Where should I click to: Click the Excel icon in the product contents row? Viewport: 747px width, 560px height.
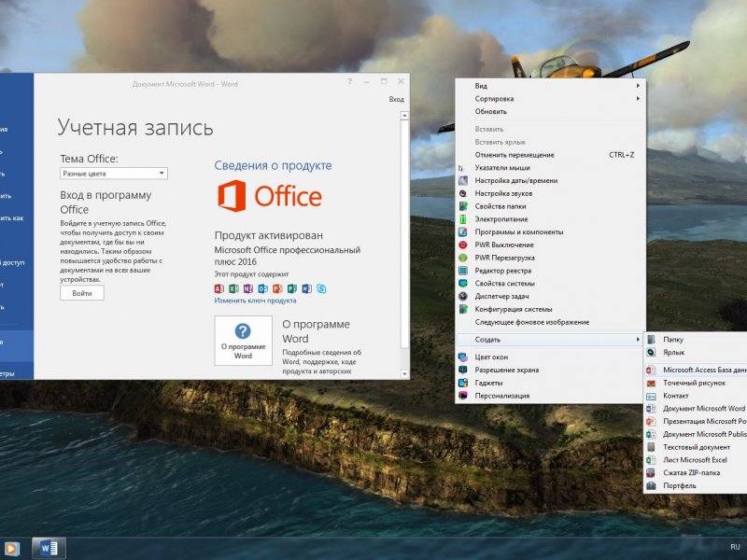coord(234,288)
